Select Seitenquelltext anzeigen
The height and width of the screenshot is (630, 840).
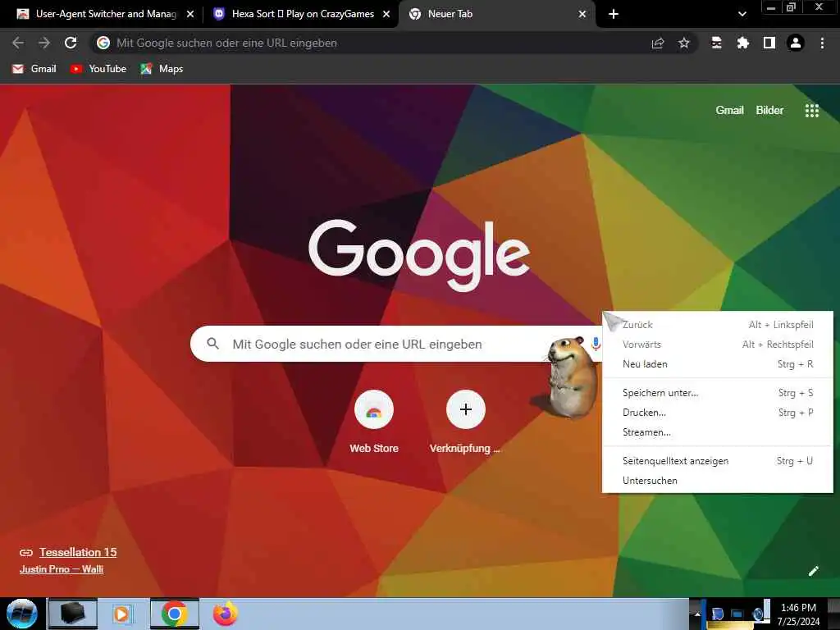pyautogui.click(x=717, y=461)
